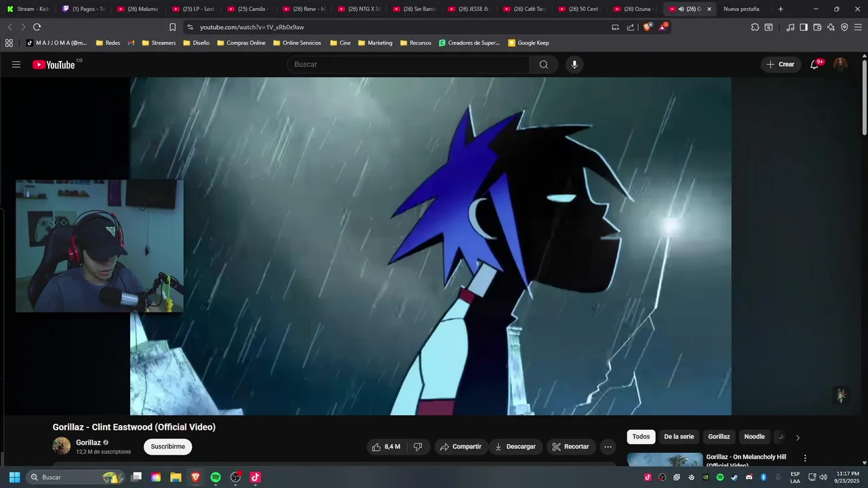Mute the playing Gorillaz tab speaker icon
The width and height of the screenshot is (868, 488).
[x=681, y=9]
